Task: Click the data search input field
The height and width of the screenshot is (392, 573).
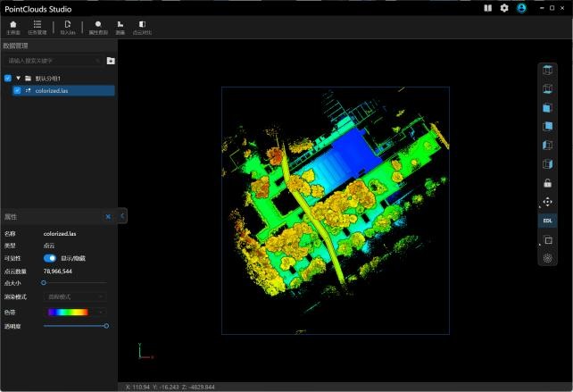Action: tap(54, 61)
